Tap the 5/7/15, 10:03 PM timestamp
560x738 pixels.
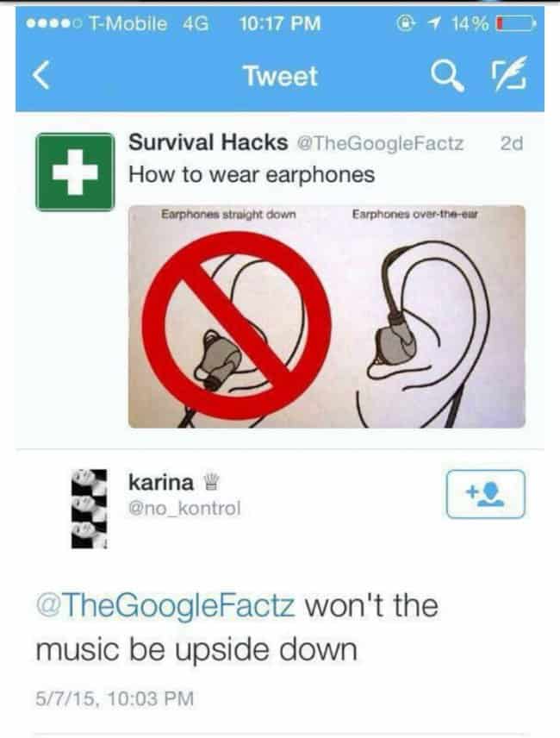(115, 697)
